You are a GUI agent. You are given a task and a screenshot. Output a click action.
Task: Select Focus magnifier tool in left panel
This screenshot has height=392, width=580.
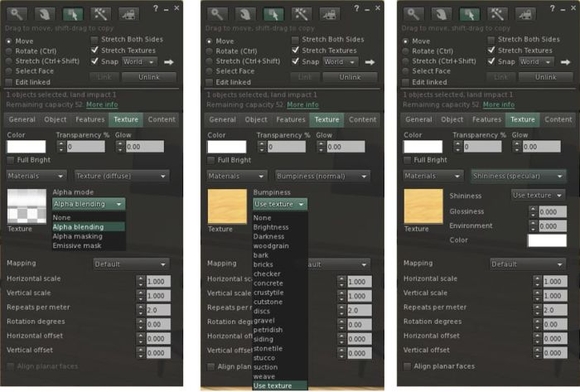point(17,14)
